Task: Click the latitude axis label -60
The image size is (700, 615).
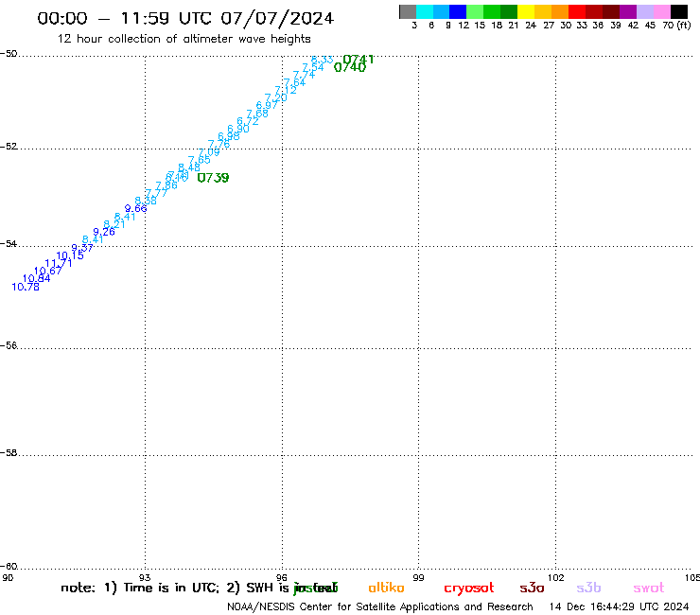Action: (x=9, y=567)
